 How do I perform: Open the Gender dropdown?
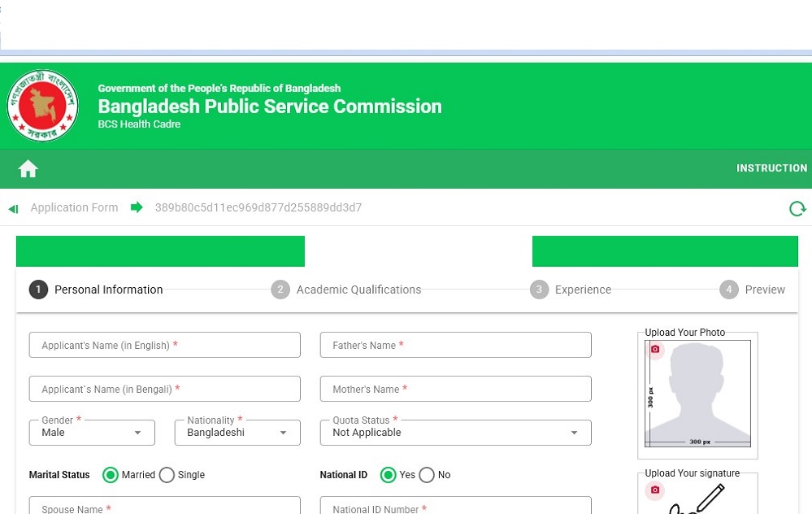(92, 433)
